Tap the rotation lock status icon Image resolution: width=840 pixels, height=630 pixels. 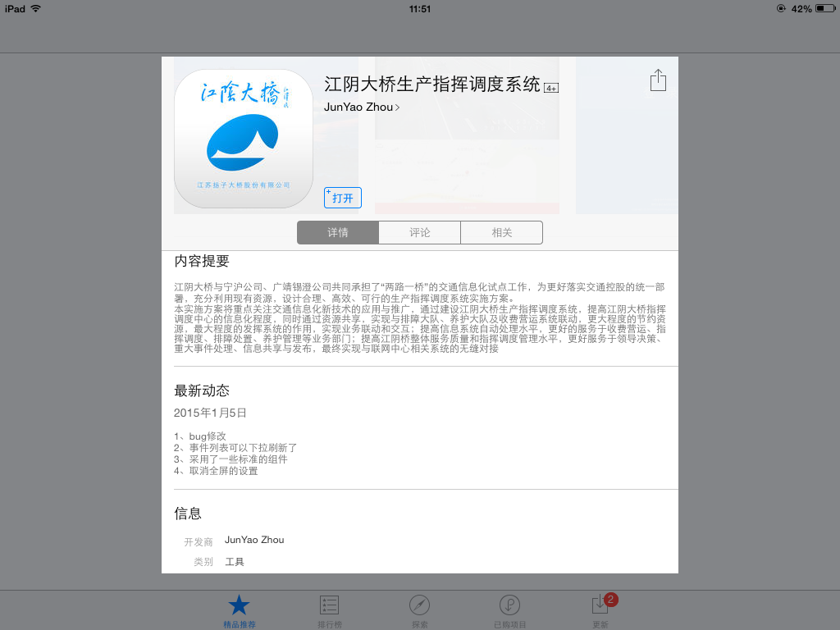(781, 8)
